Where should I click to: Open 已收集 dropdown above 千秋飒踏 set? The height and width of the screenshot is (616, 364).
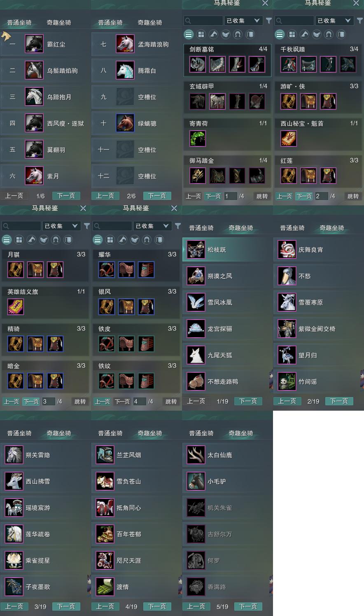point(334,21)
